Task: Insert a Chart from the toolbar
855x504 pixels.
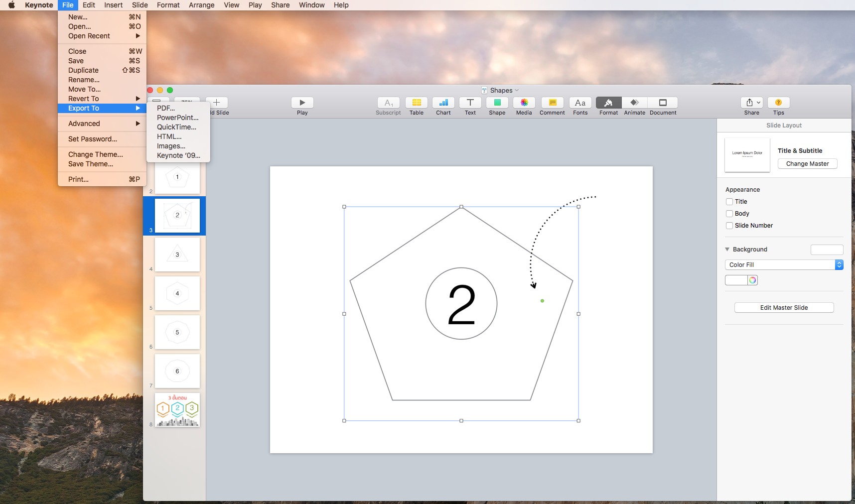Action: click(x=443, y=104)
